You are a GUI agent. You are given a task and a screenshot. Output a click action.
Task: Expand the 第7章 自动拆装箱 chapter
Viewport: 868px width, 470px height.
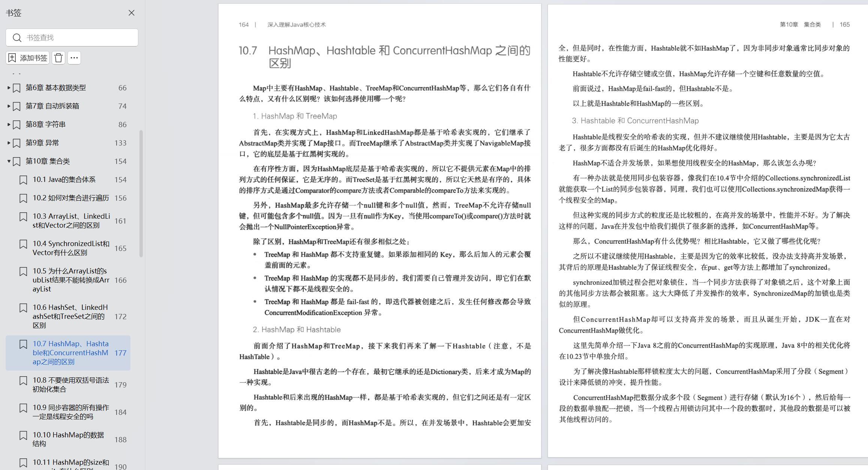(x=9, y=106)
